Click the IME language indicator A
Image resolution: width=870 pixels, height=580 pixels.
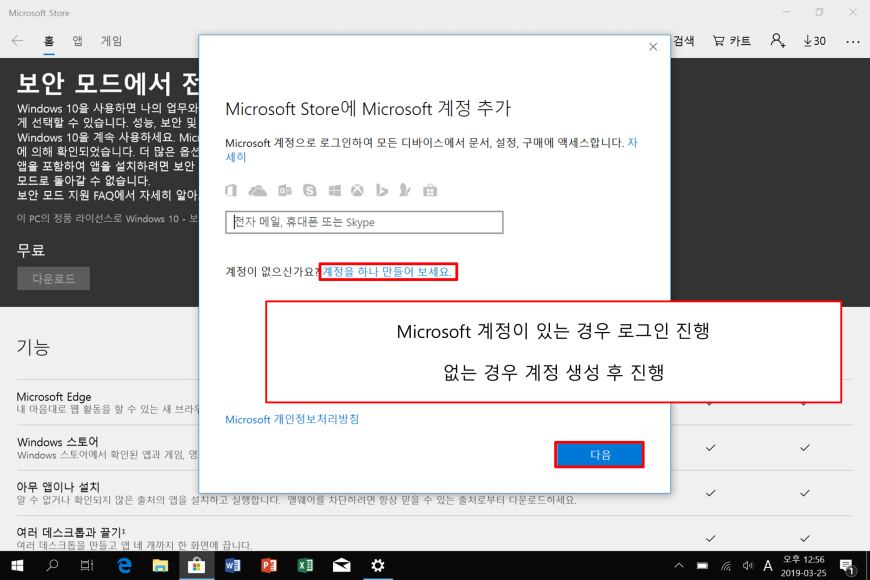(768, 566)
